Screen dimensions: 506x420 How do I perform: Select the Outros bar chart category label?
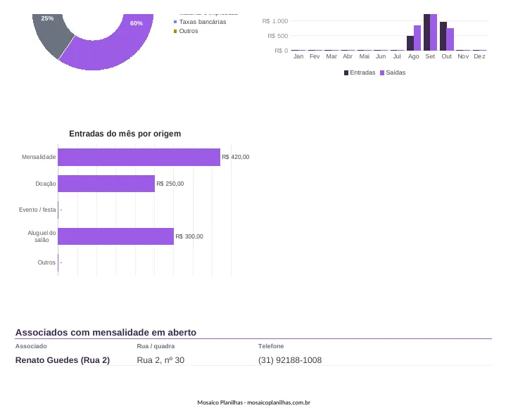point(46,262)
